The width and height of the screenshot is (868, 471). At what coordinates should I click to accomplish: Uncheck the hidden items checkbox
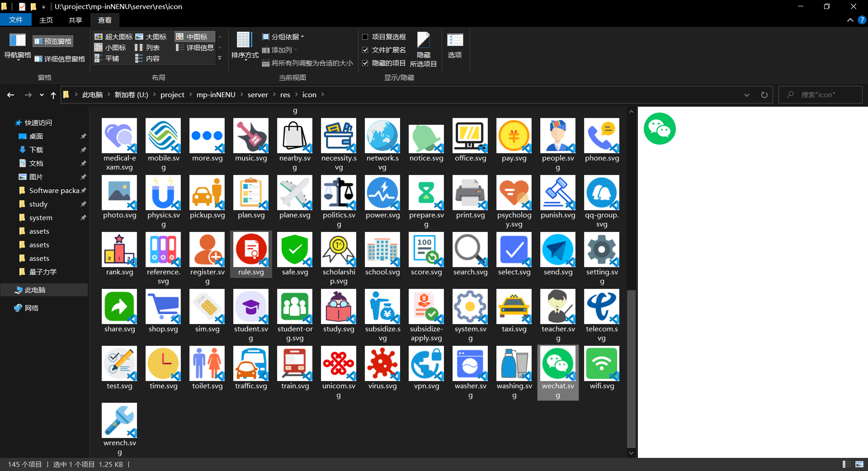point(365,63)
